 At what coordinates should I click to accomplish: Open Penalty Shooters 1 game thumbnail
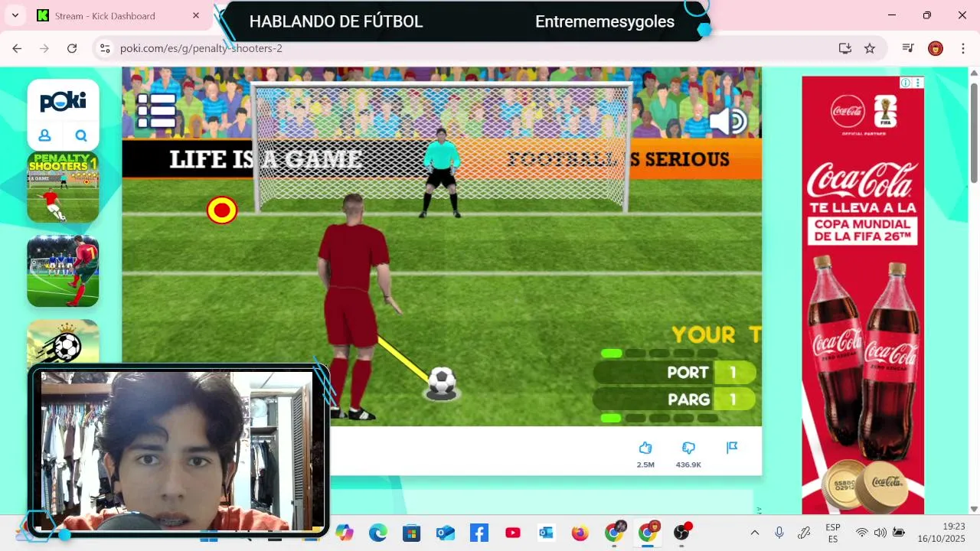[63, 187]
